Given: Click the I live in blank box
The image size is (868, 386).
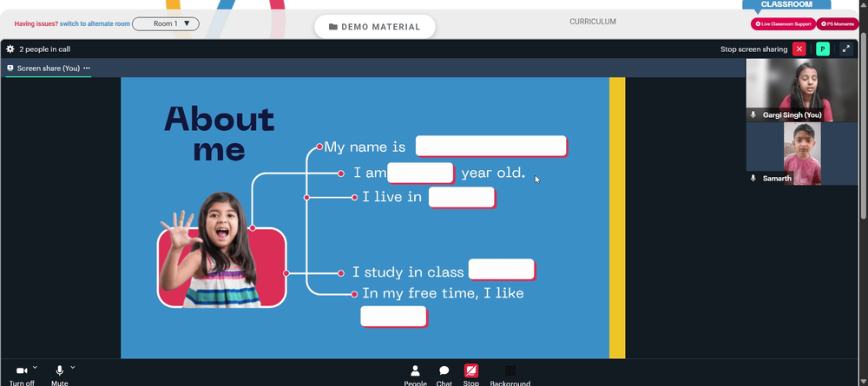Looking at the screenshot, I should click(462, 198).
